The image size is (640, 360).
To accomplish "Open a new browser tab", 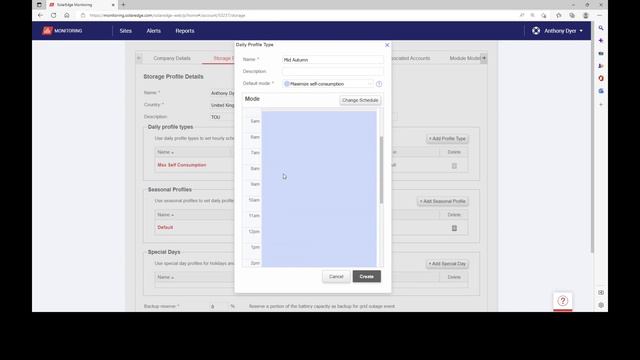I will (x=123, y=5).
